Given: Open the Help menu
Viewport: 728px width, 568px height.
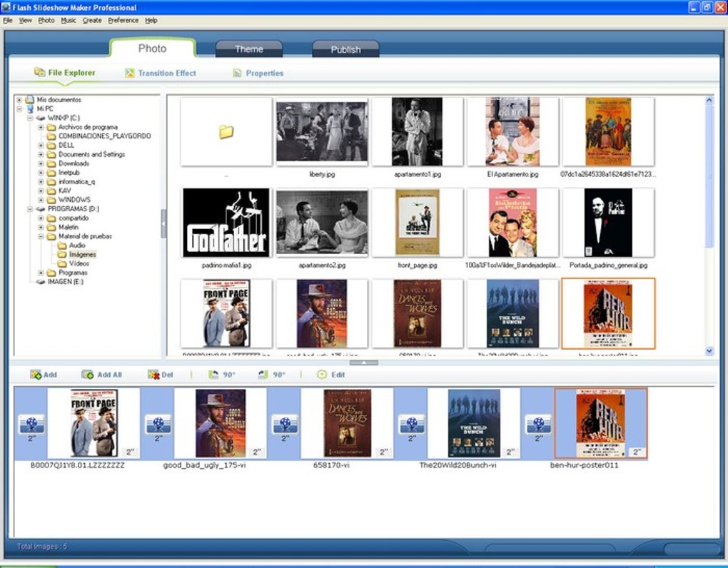Looking at the screenshot, I should coord(151,21).
